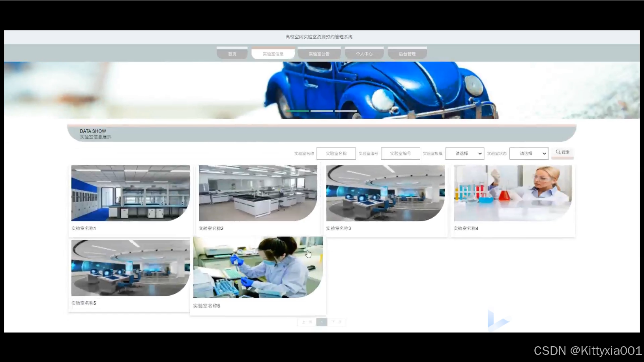Focus the 实验室名称 input field
Screen dimensions: 644x362
click(x=336, y=153)
